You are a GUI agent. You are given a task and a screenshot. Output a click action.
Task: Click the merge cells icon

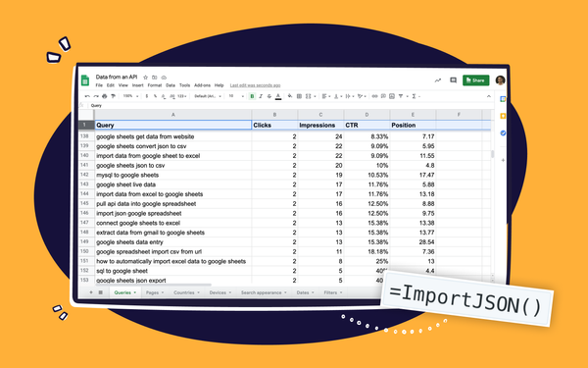pos(309,96)
